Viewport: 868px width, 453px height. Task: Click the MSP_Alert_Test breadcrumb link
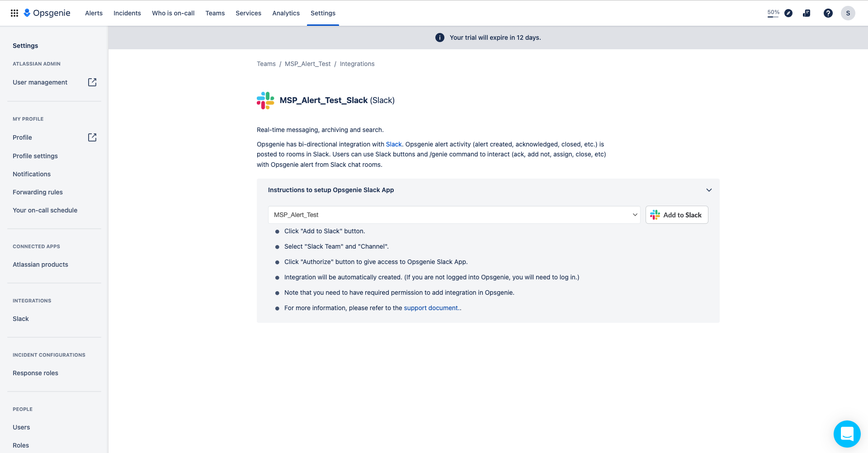(x=307, y=64)
